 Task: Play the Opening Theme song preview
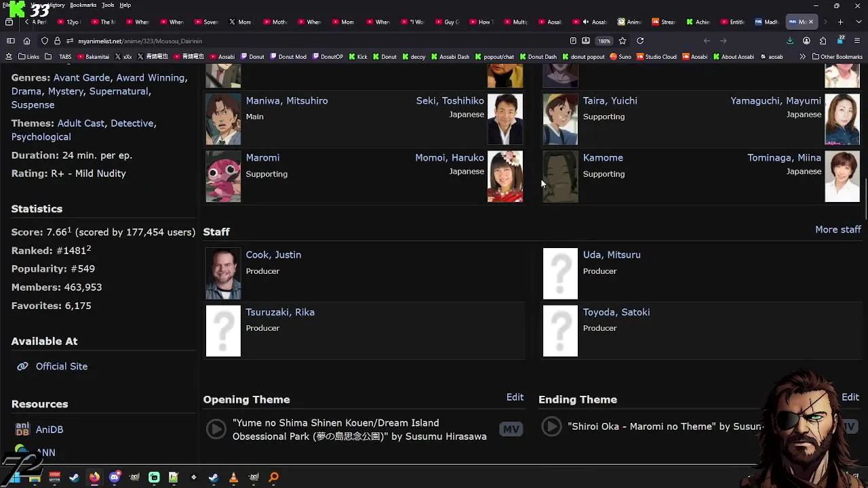(x=216, y=429)
